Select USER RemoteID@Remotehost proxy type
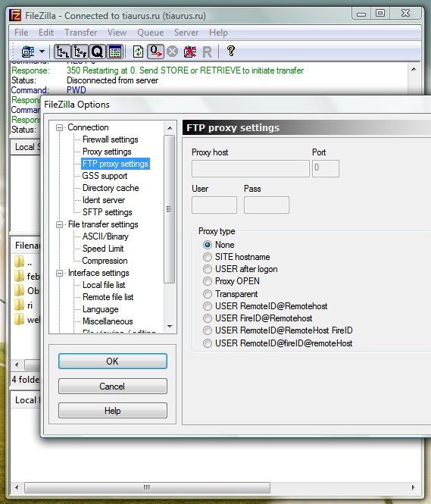This screenshot has width=431, height=504. coord(208,306)
